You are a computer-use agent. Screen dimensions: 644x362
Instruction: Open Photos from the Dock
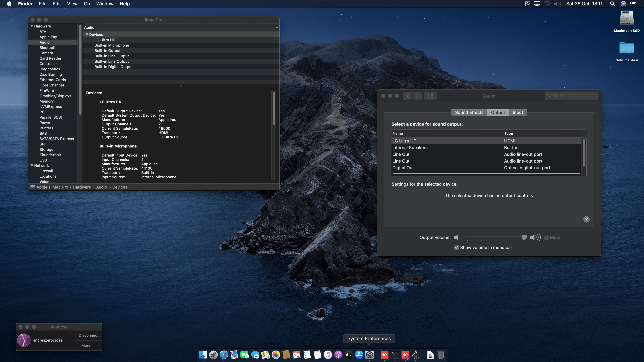pyautogui.click(x=276, y=354)
